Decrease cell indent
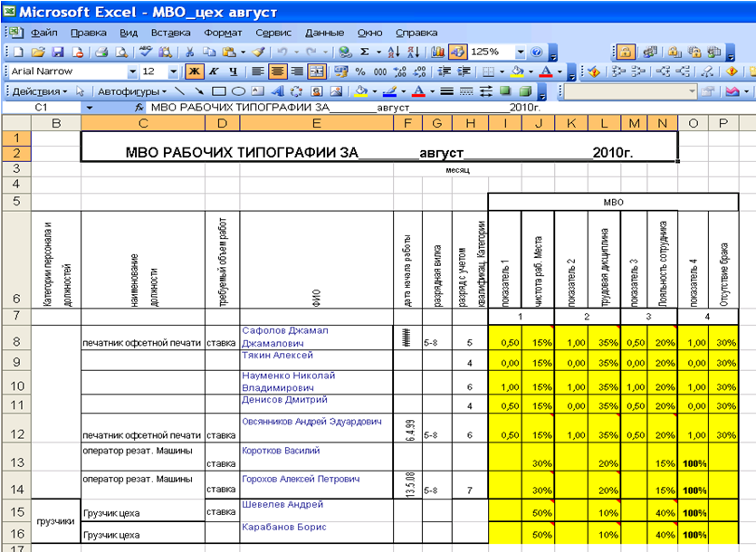 point(444,71)
